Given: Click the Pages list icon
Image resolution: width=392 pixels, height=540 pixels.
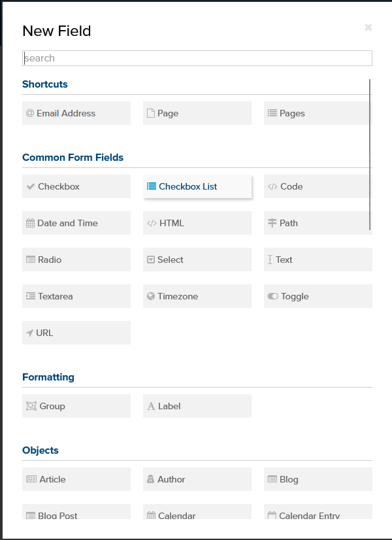Looking at the screenshot, I should point(272,113).
